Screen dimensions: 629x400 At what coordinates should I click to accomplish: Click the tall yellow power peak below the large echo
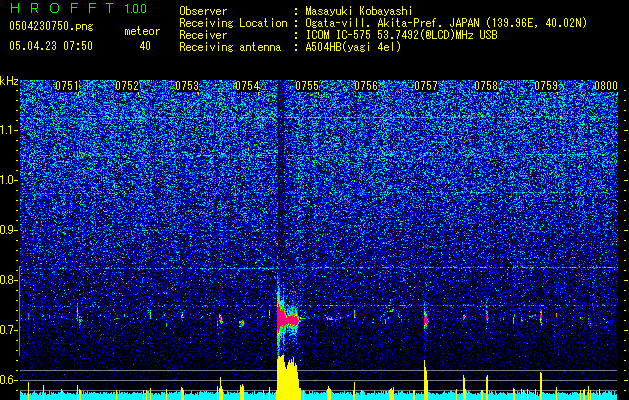[x=287, y=376]
